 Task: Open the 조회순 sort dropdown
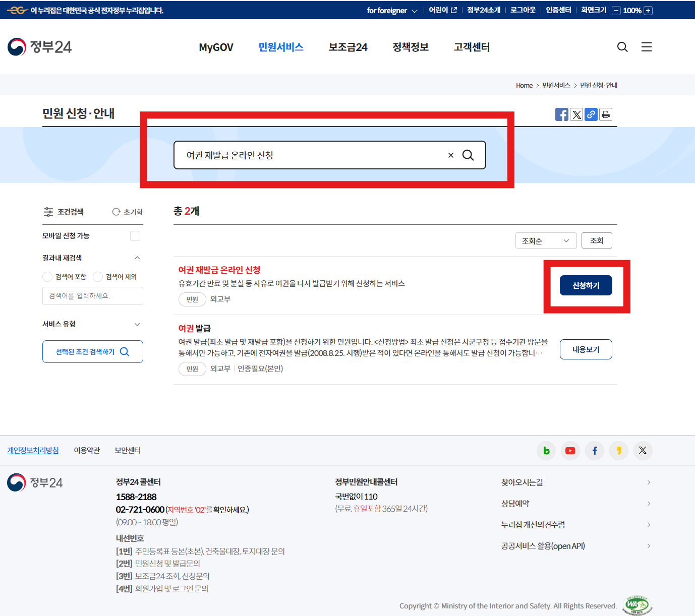click(x=546, y=240)
